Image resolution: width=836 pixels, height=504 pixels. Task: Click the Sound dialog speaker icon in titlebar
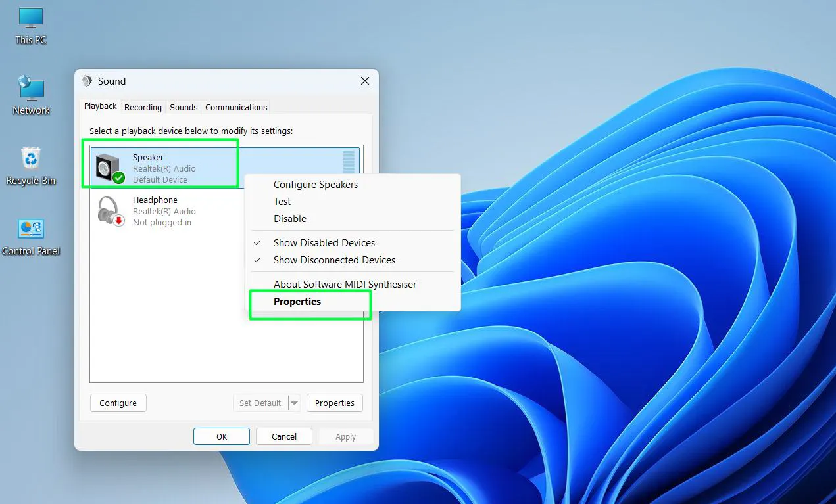pyautogui.click(x=87, y=81)
